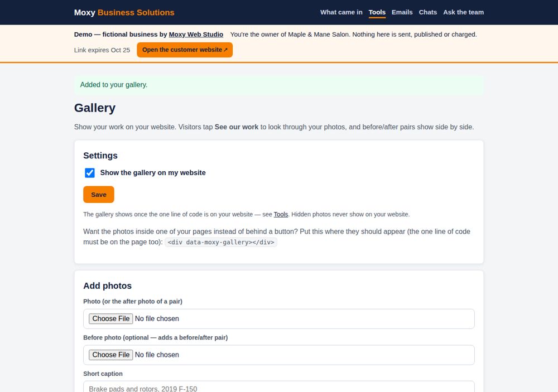Click the Link expires Oct 25 text
The height and width of the screenshot is (392, 558).
coord(102,50)
